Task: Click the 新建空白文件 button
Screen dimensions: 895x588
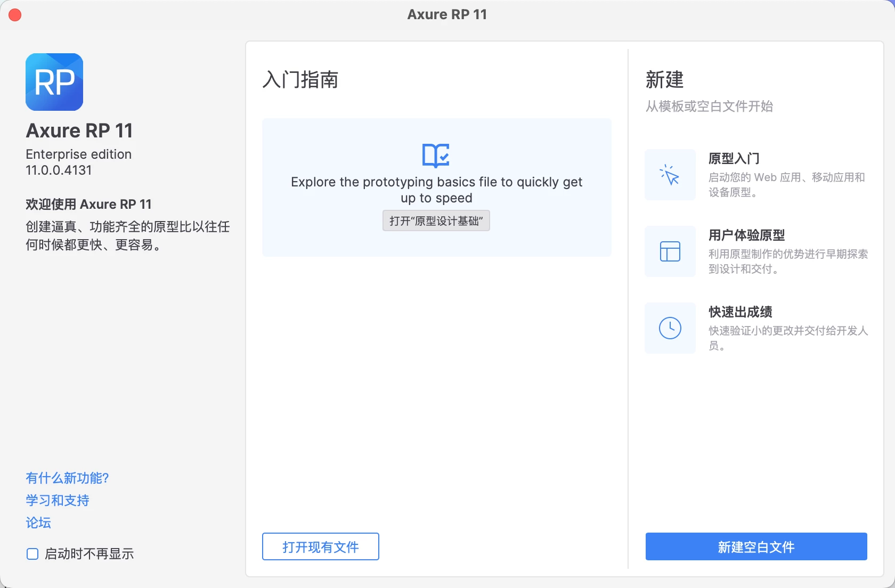Action: click(x=756, y=546)
